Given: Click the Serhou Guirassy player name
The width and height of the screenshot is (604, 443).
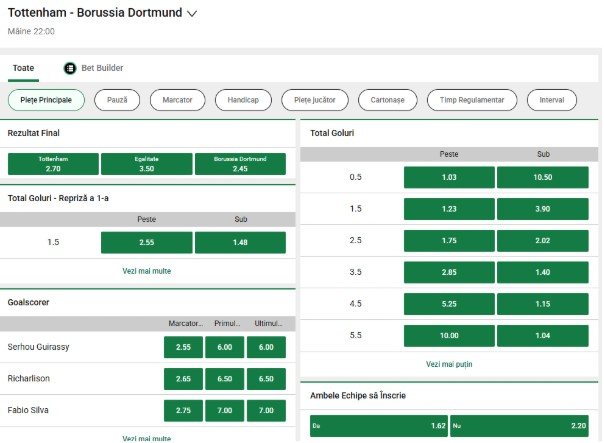Looking at the screenshot, I should coord(39,347).
